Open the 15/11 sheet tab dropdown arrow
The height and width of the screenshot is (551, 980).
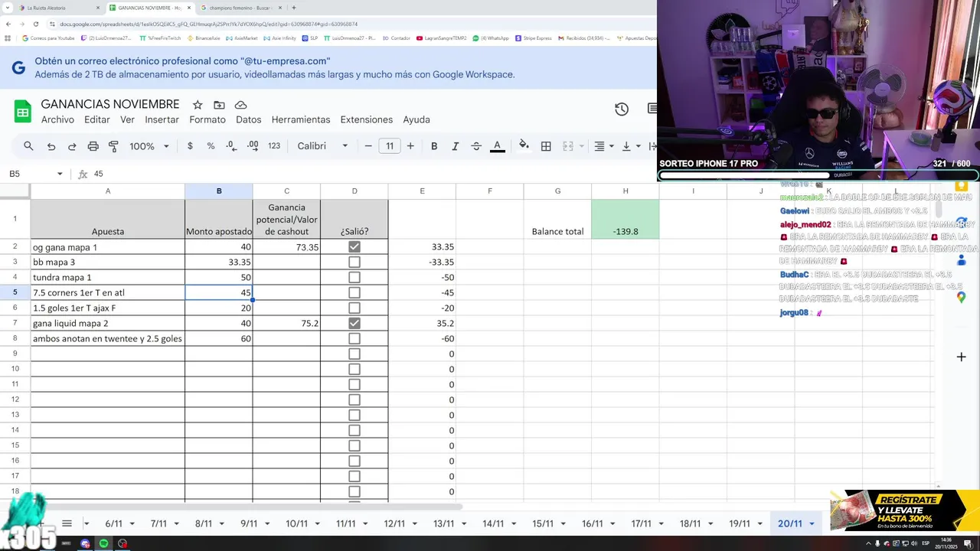[x=564, y=523]
